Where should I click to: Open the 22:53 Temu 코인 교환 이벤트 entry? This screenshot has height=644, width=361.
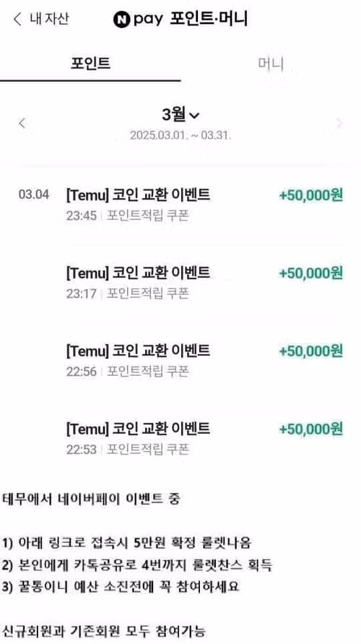click(180, 439)
